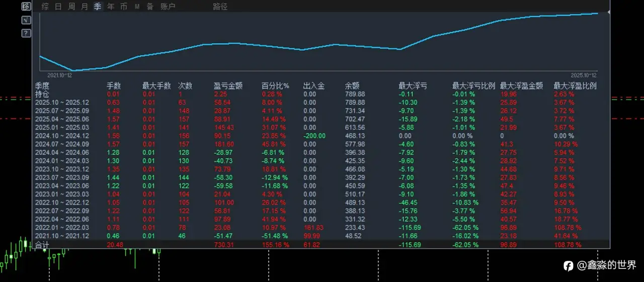Click the 盈亏金额 column header
Screen dimensions: 644x282
228,86
